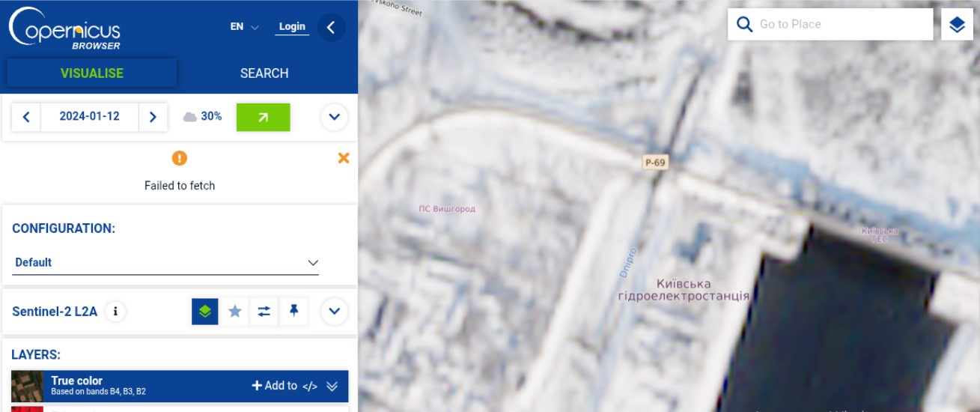
Task: Toggle the highlights star icon
Action: (x=235, y=311)
